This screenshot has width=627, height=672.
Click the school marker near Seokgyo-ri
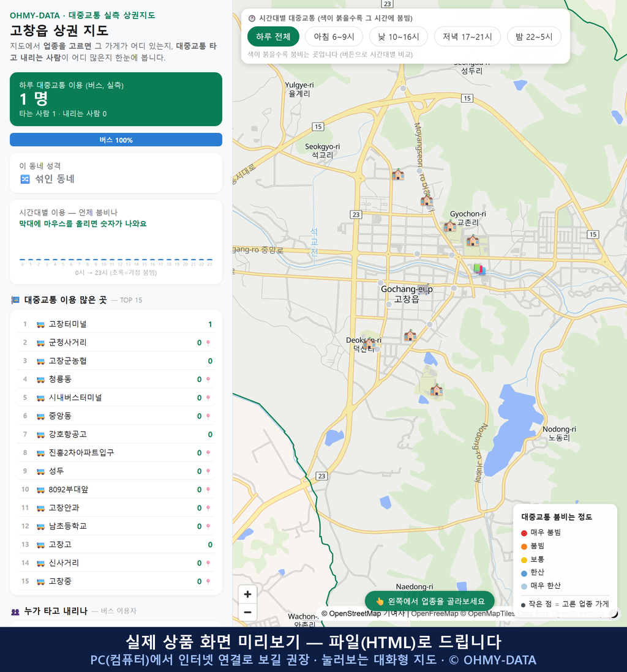tap(398, 174)
